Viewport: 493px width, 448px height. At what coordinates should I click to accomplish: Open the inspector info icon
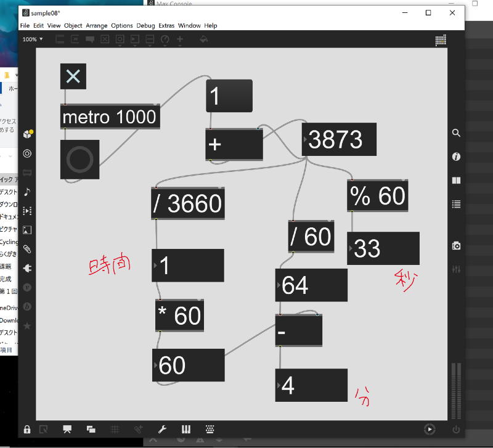click(x=456, y=157)
